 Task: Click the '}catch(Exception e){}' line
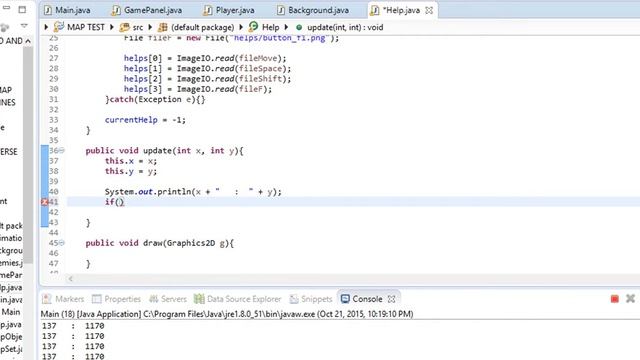click(155, 99)
